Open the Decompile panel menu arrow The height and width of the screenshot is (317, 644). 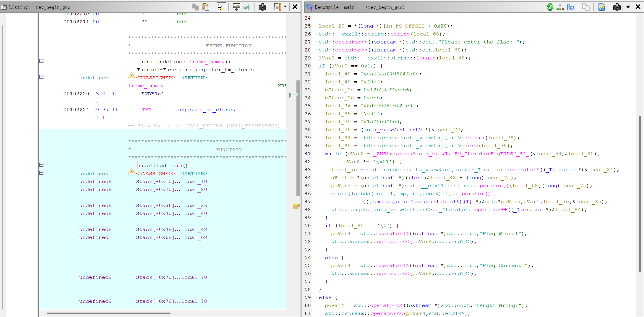click(x=628, y=7)
